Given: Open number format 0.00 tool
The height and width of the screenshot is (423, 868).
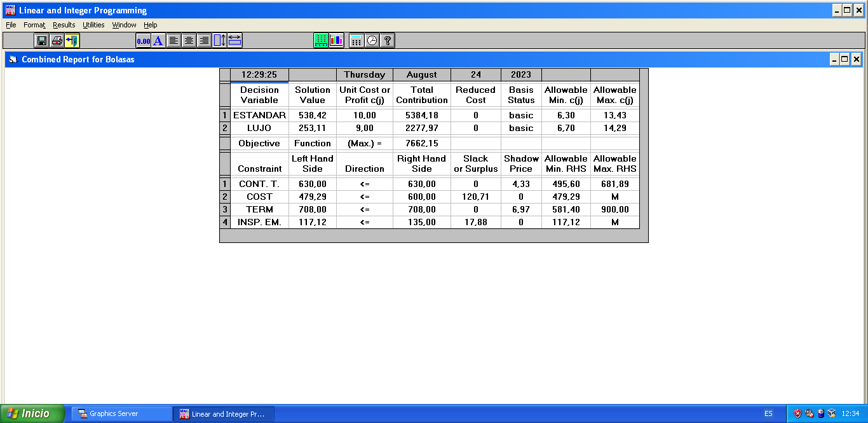Looking at the screenshot, I should pyautogui.click(x=143, y=41).
